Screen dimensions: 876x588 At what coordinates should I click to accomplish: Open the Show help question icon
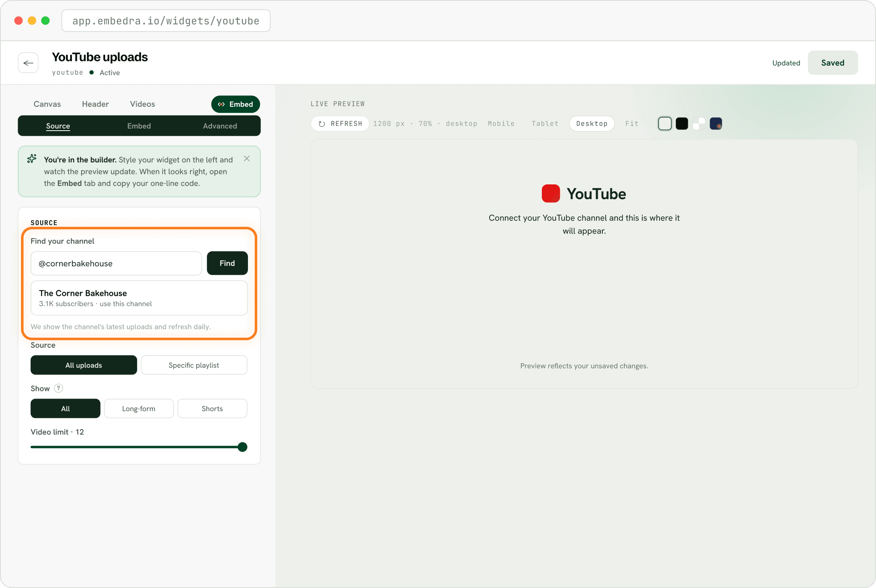[59, 388]
